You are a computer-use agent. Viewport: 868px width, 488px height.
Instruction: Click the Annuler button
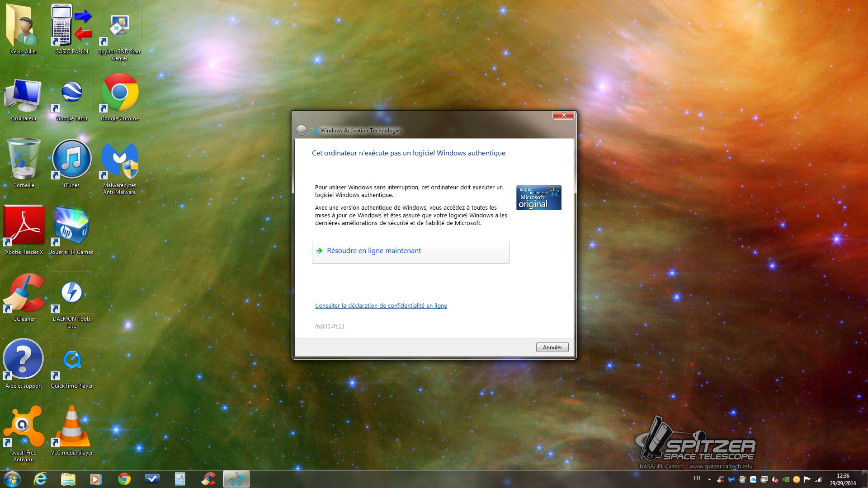tap(552, 347)
